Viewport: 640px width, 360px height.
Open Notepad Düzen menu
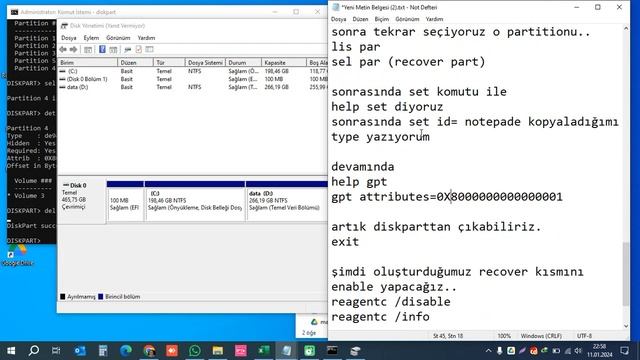360,19
